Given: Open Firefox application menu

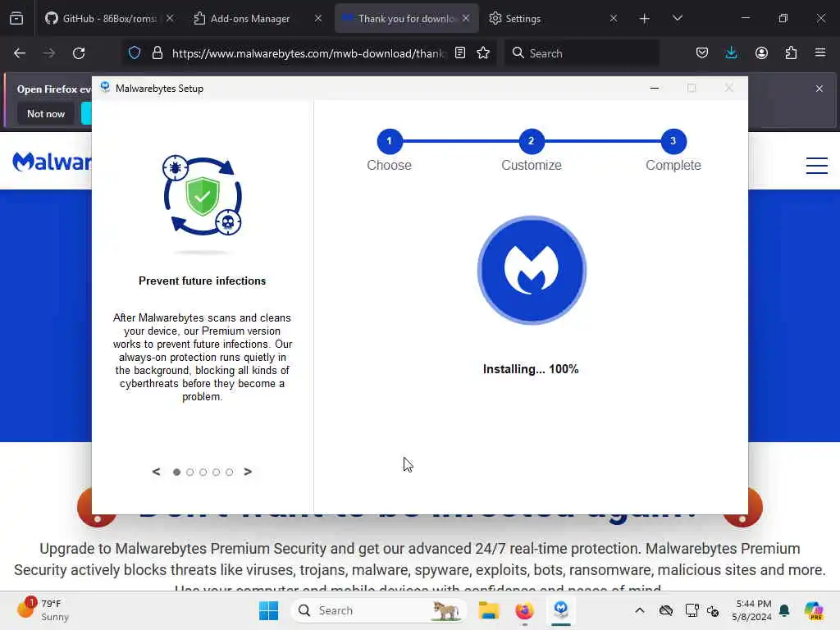Looking at the screenshot, I should [820, 52].
